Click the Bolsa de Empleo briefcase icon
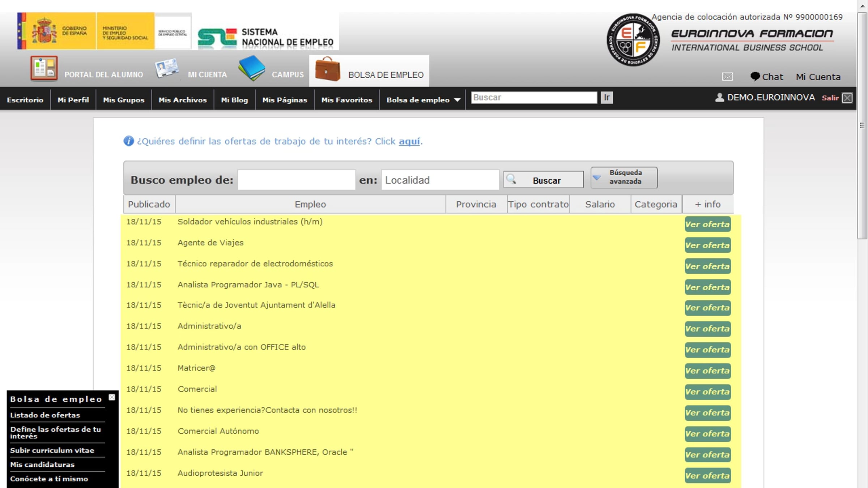Viewport: 868px width, 488px height. pyautogui.click(x=328, y=69)
